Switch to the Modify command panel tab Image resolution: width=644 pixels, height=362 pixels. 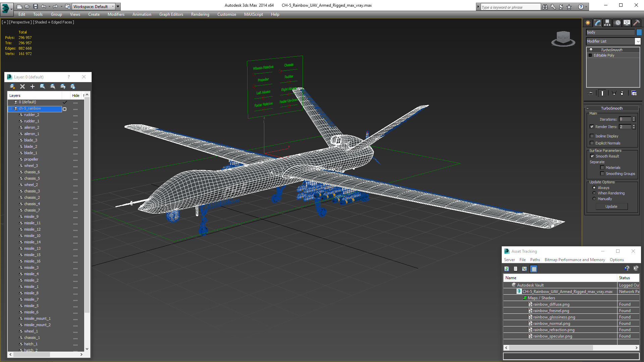597,23
